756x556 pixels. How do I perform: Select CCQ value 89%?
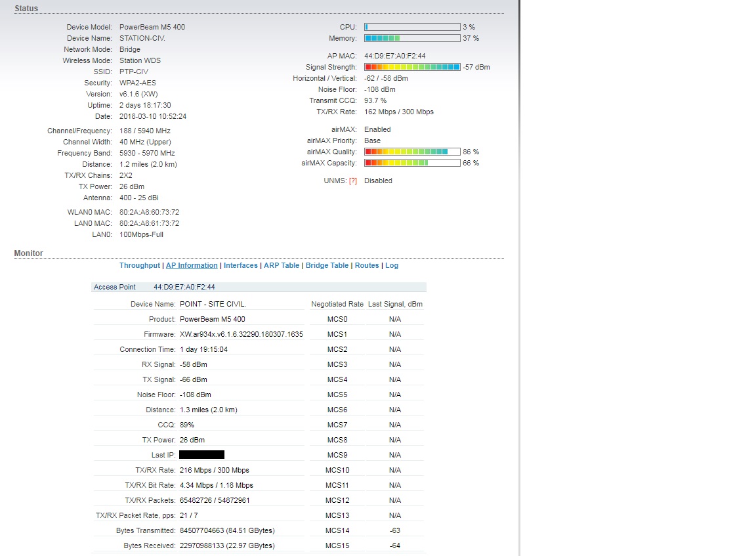(187, 425)
